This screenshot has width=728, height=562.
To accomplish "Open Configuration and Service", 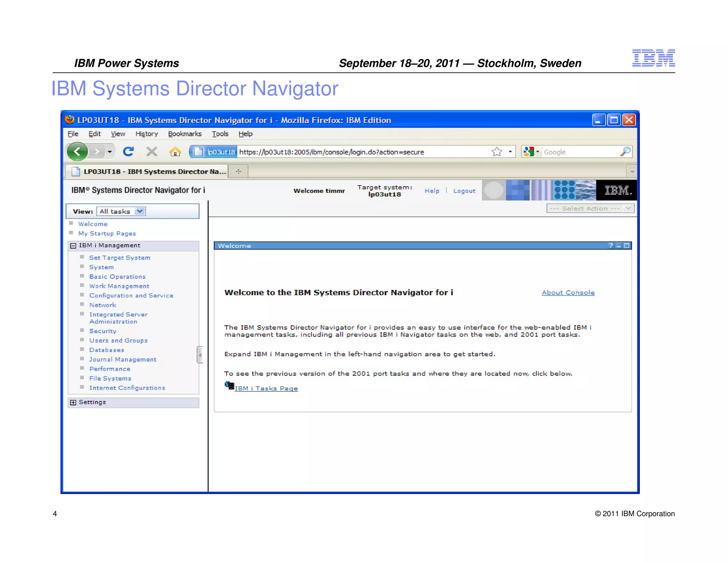I will click(x=131, y=296).
